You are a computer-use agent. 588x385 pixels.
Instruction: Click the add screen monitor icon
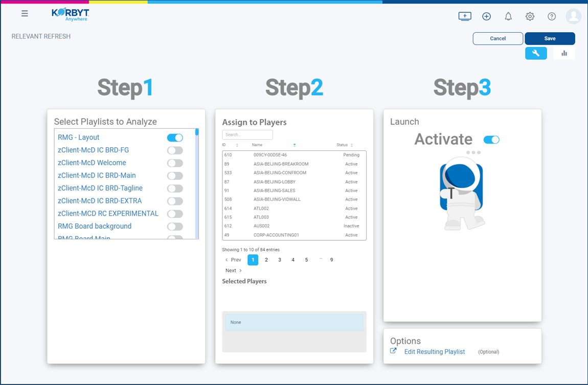tap(465, 16)
